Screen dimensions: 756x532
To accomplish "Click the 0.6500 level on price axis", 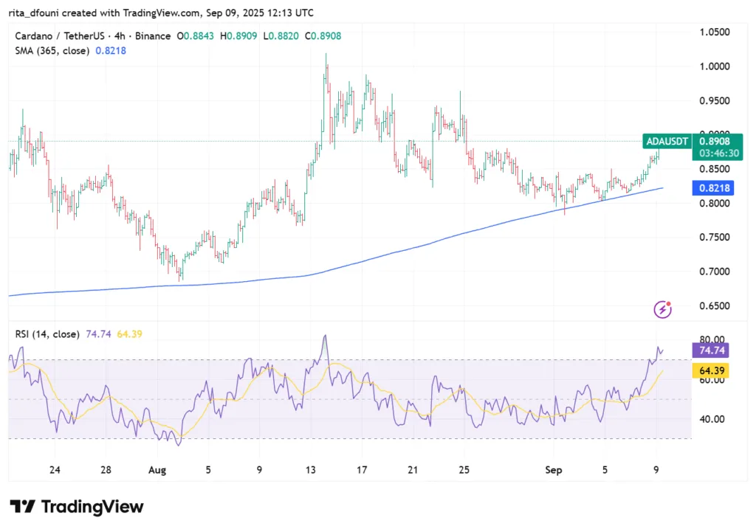I will pyautogui.click(x=713, y=305).
